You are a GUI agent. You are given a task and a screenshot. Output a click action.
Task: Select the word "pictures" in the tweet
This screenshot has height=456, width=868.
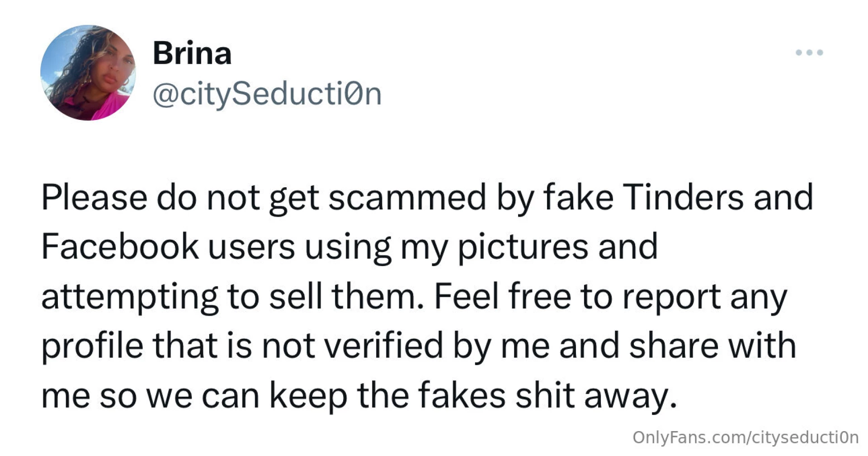click(x=523, y=247)
